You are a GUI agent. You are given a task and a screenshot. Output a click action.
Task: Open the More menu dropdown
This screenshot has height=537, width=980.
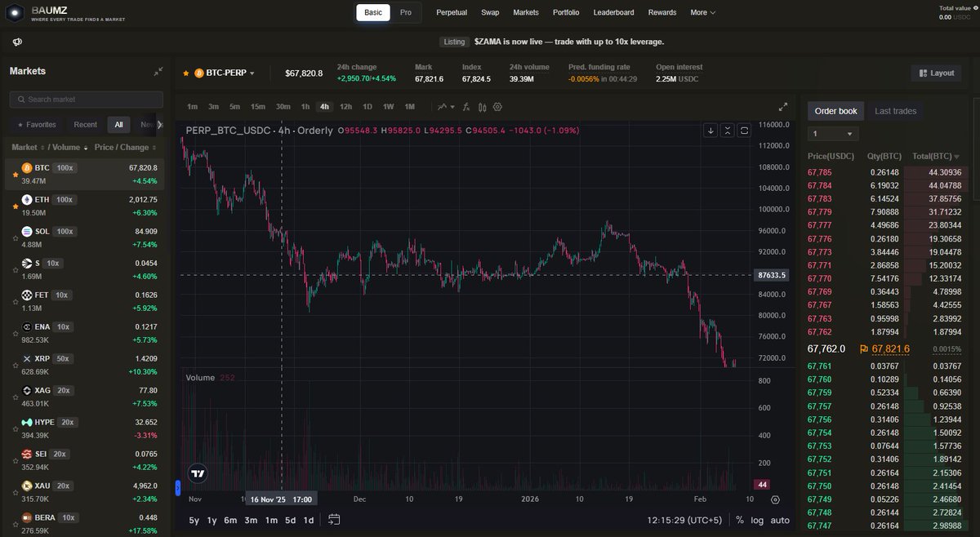(702, 12)
